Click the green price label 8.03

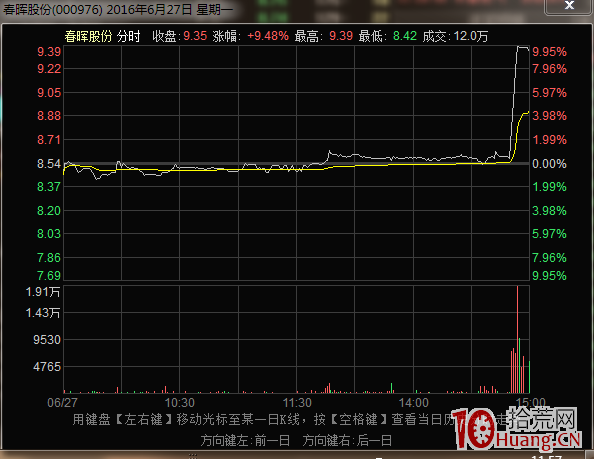coord(49,234)
